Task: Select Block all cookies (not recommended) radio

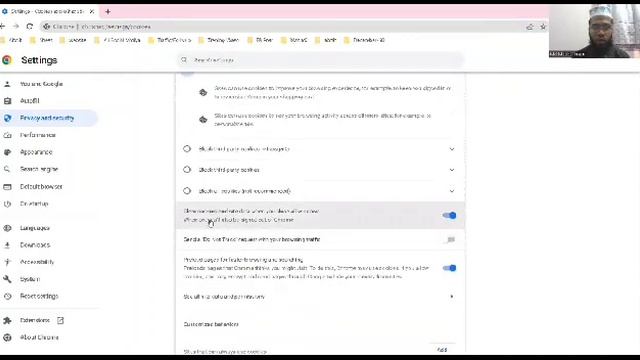Action: pyautogui.click(x=187, y=191)
